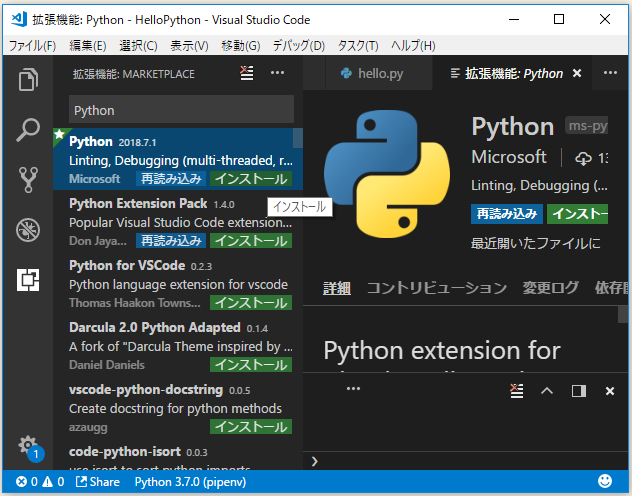The image size is (632, 496).
Task: Click the errors count icon in status bar
Action: click(x=27, y=482)
